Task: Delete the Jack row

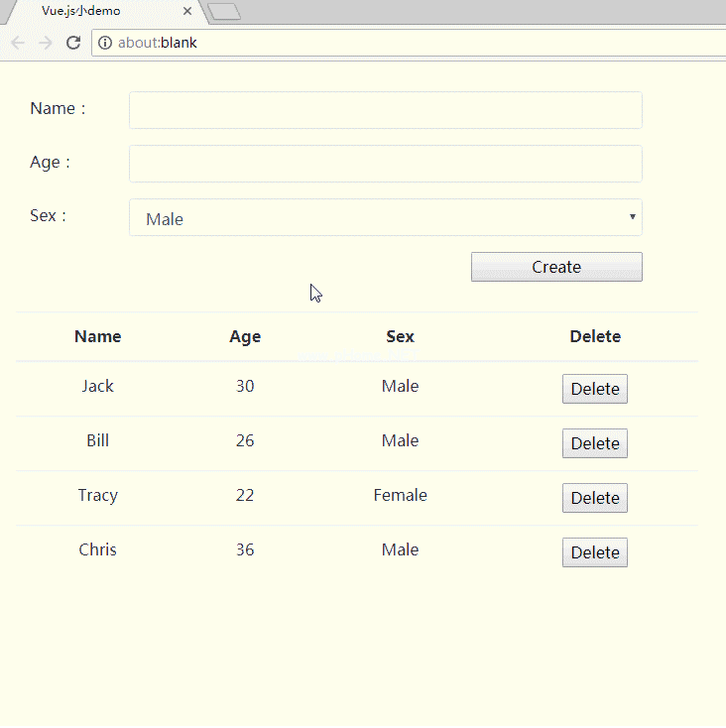Action: point(595,389)
